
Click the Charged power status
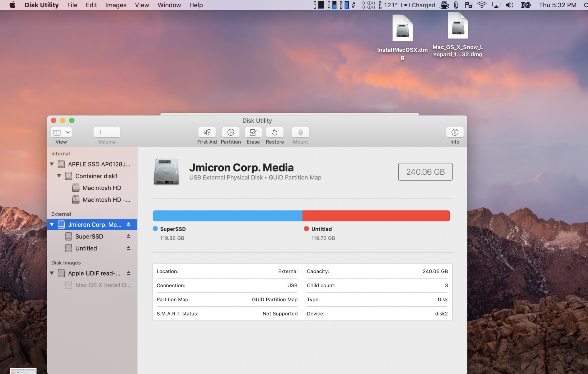pyautogui.click(x=418, y=5)
